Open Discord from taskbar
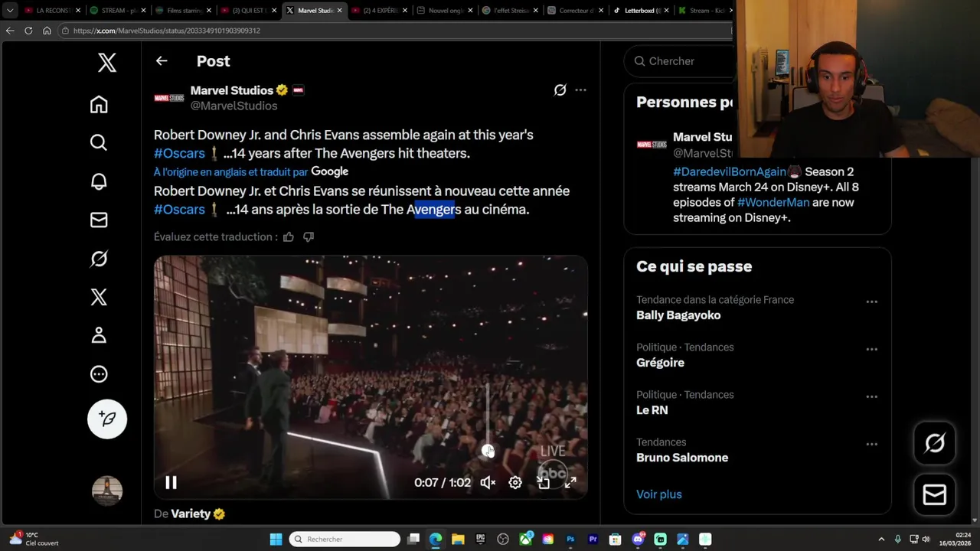This screenshot has width=980, height=551. (638, 540)
